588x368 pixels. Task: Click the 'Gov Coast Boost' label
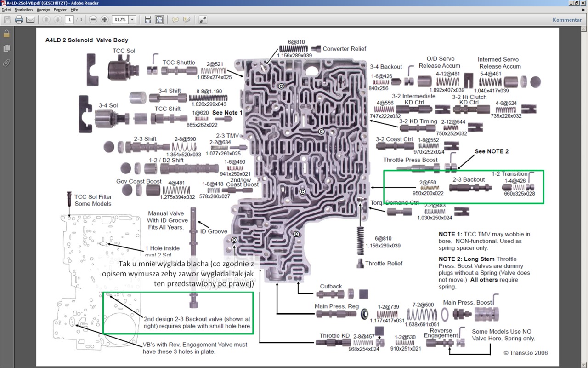pyautogui.click(x=139, y=181)
